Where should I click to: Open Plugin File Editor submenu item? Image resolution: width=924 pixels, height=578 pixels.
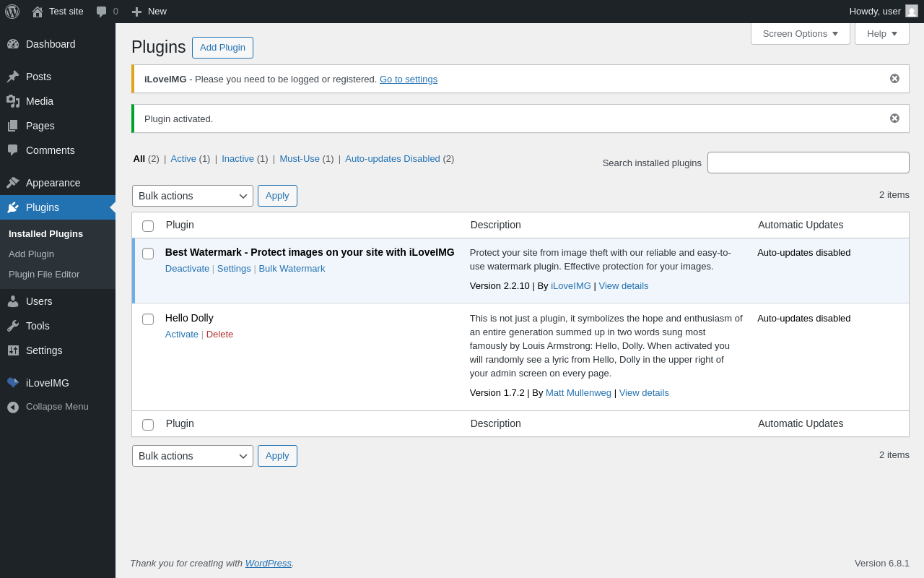pos(44,275)
